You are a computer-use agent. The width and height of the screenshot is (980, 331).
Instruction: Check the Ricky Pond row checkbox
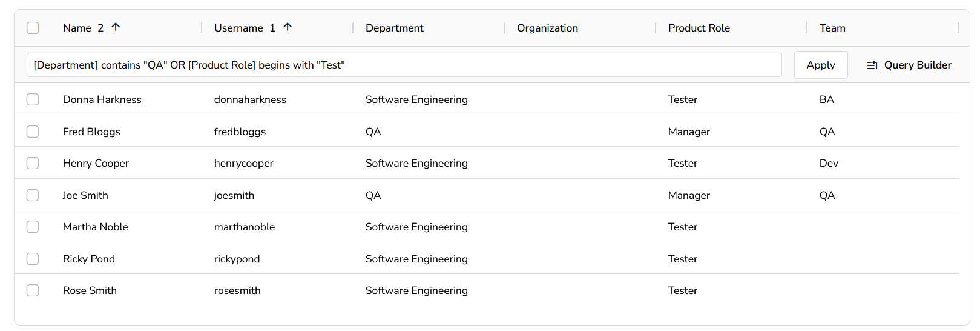[x=33, y=259]
